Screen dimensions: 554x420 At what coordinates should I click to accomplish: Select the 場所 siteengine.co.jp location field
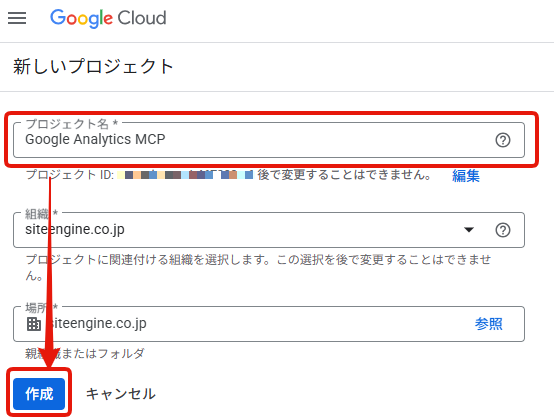269,324
